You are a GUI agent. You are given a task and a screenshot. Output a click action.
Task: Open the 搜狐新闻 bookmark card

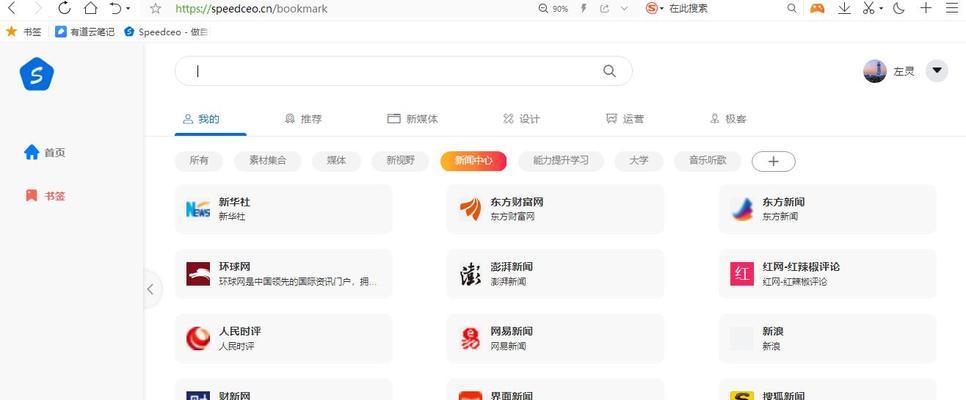827,390
